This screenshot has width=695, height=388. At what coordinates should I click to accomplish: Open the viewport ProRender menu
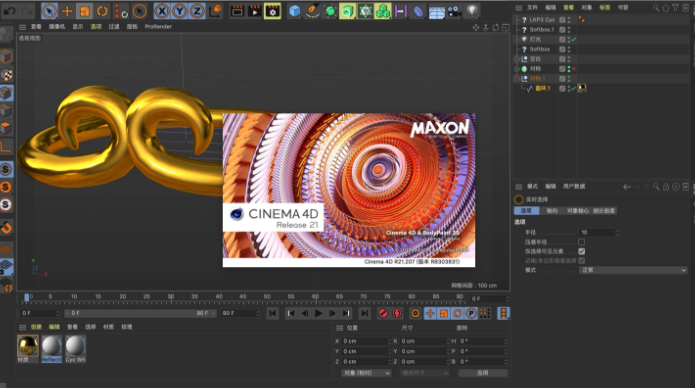pyautogui.click(x=158, y=27)
